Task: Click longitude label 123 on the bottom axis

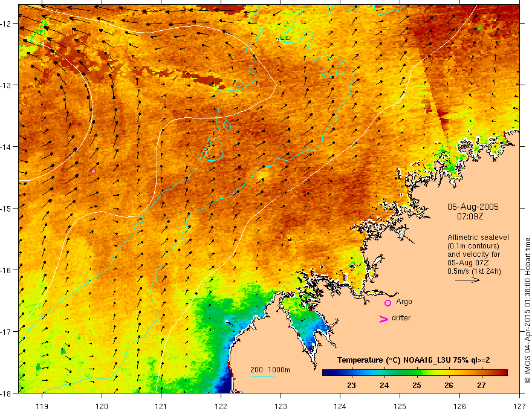Action: click(x=281, y=406)
